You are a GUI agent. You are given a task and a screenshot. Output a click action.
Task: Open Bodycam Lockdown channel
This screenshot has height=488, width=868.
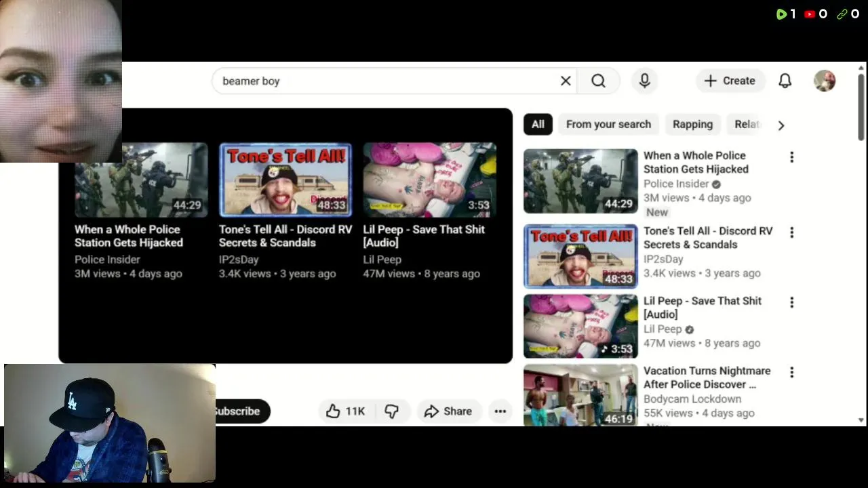pyautogui.click(x=692, y=399)
